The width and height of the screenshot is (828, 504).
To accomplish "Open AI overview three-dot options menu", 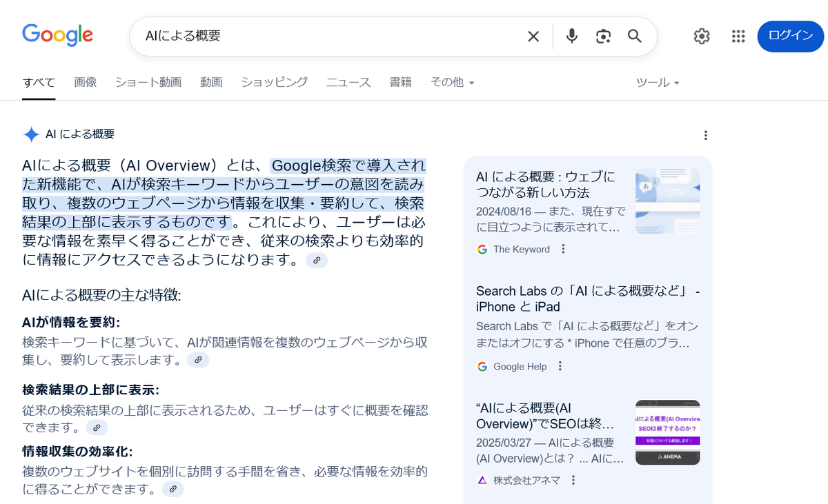I will [x=705, y=135].
